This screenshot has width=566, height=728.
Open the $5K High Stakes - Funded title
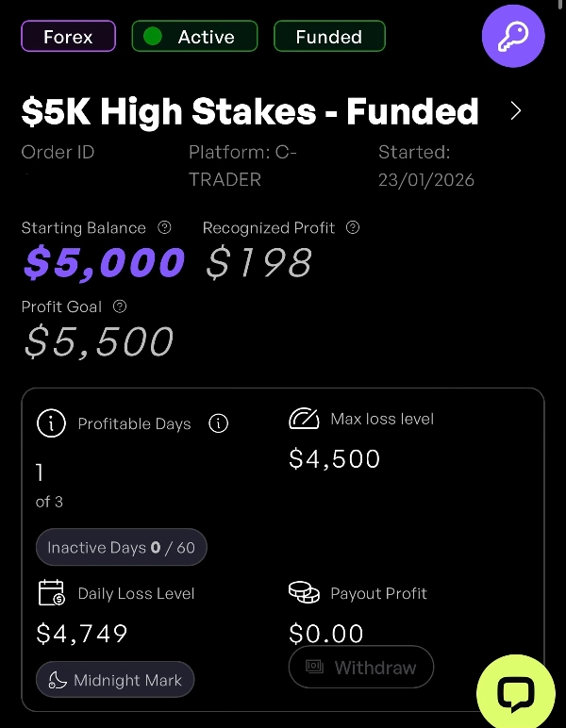(250, 112)
